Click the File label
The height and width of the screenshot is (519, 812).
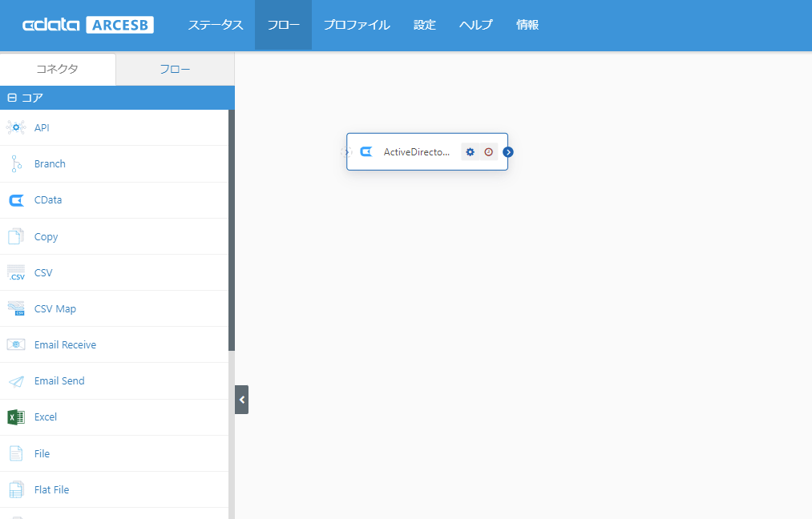point(42,454)
